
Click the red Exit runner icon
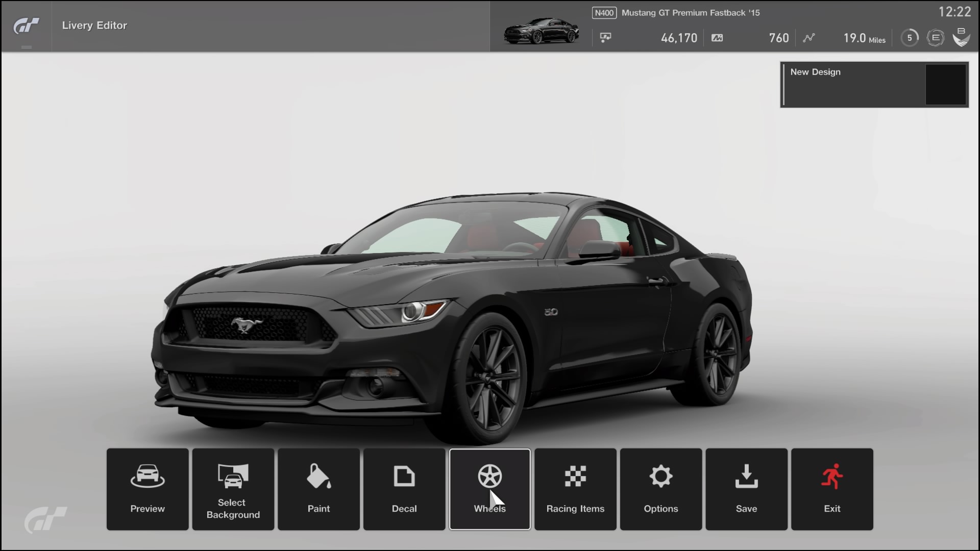[x=831, y=475]
